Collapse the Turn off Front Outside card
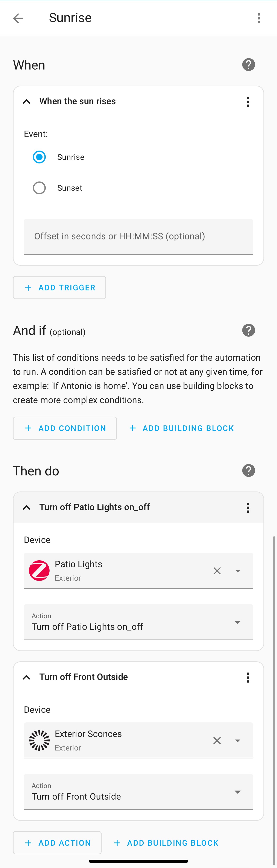This screenshot has width=277, height=868. click(x=26, y=677)
